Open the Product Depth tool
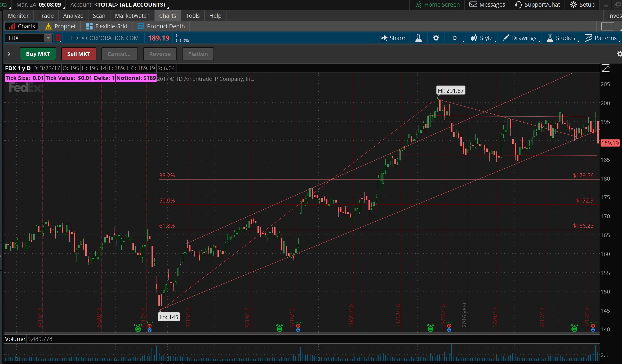This screenshot has width=622, height=364. (161, 26)
